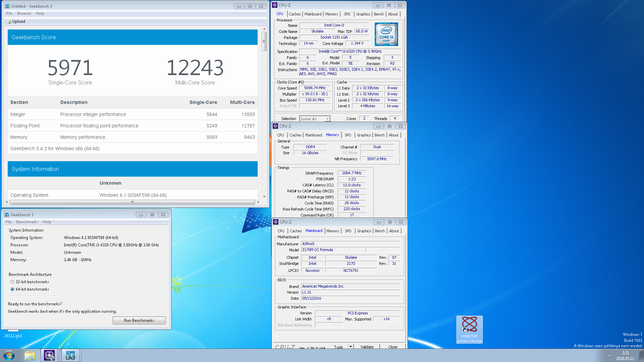Click the Geekbench 3 window title icon
Image resolution: width=644 pixels, height=362 pixels.
click(7, 215)
